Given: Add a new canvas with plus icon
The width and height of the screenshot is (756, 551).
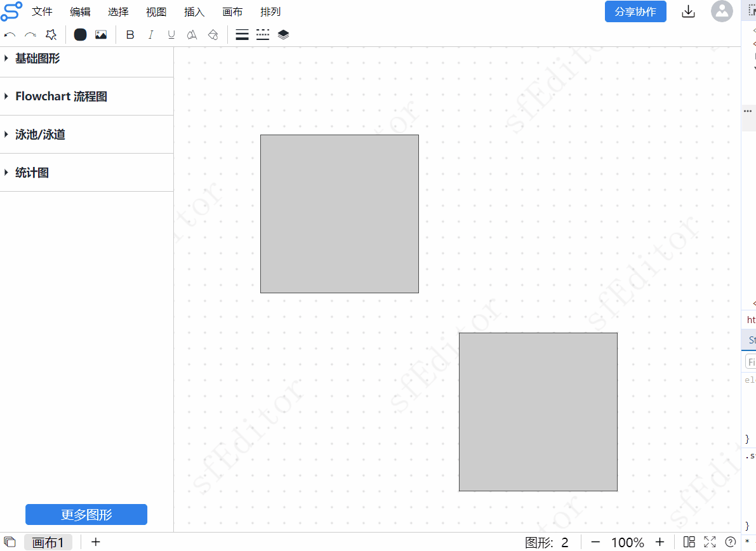Looking at the screenshot, I should [95, 542].
